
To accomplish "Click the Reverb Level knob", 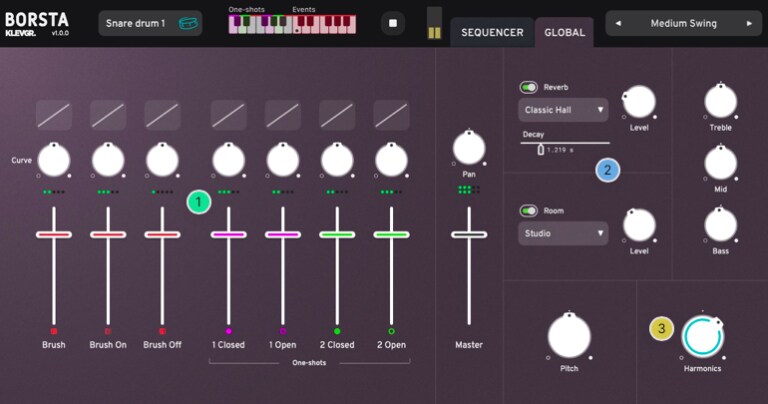I will click(x=639, y=102).
